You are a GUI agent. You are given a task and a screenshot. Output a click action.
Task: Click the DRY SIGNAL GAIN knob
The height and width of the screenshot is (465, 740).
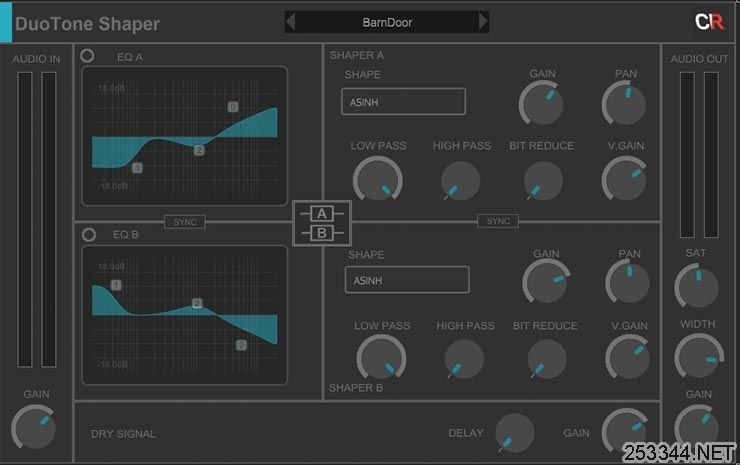click(x=625, y=431)
